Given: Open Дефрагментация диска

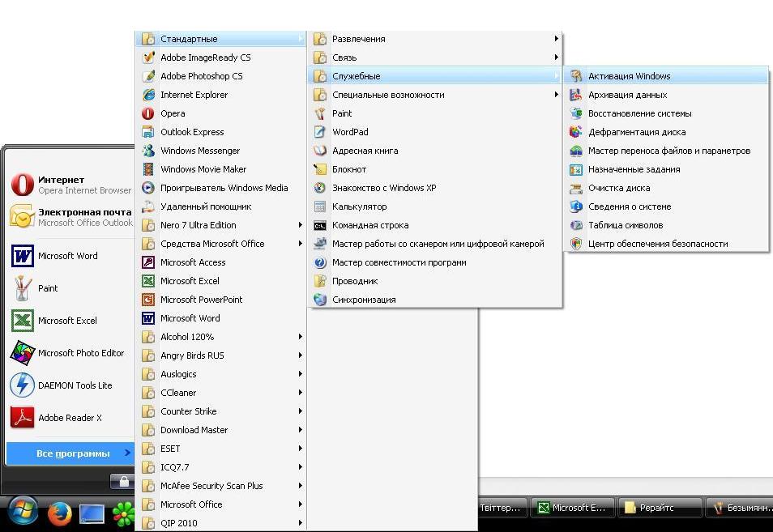Looking at the screenshot, I should coord(667,132).
